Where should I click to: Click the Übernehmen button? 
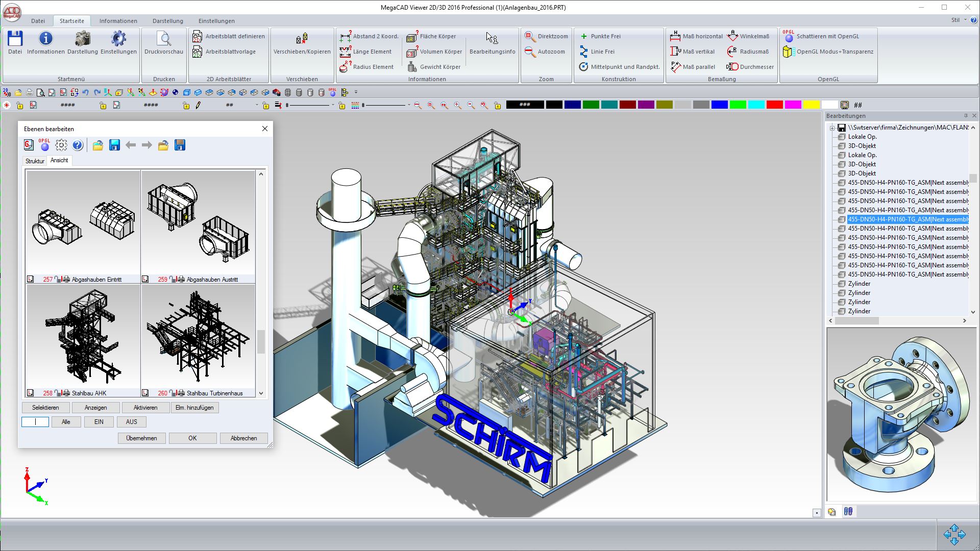click(141, 438)
